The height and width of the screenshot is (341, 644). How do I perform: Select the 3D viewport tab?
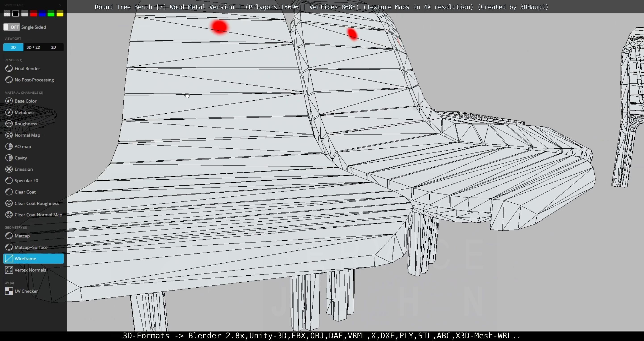13,47
